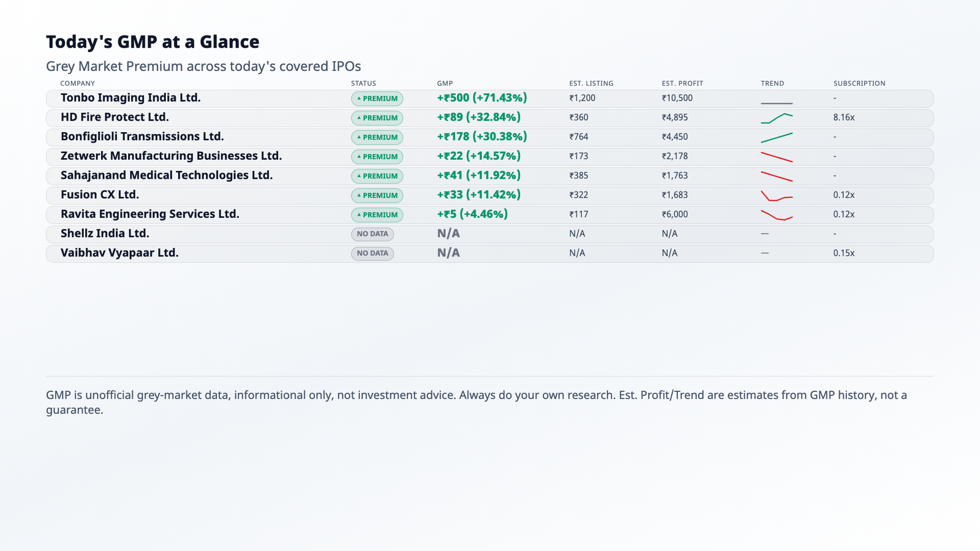Click PREMIUM badge for HD Fire Protect
Viewport: 980px width, 551px height.
click(377, 118)
